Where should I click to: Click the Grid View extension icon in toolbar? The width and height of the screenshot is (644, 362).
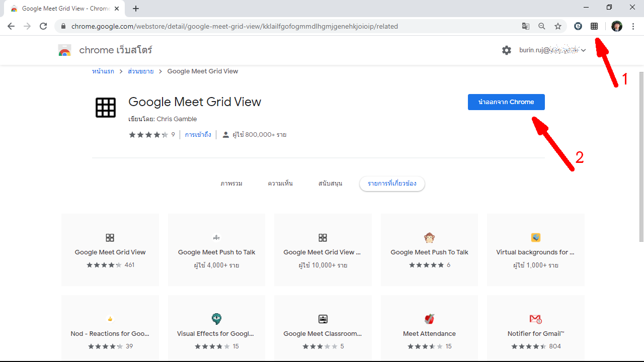pyautogui.click(x=594, y=26)
